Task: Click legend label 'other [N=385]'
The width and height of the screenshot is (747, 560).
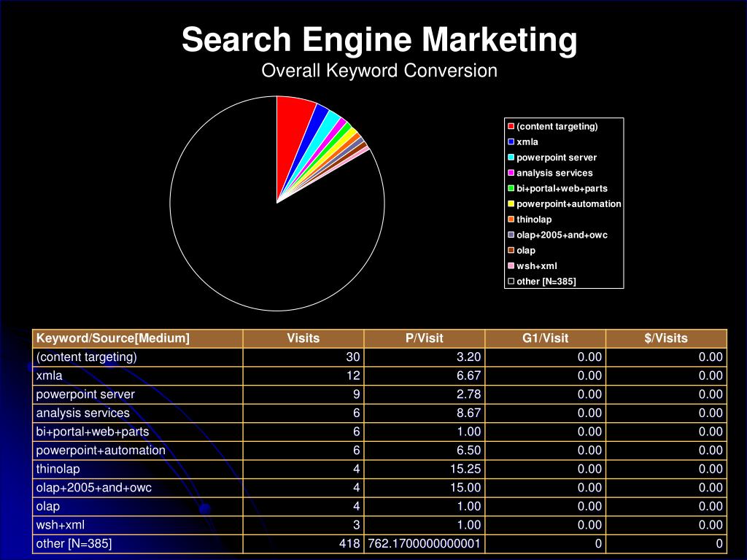Action: (x=546, y=281)
